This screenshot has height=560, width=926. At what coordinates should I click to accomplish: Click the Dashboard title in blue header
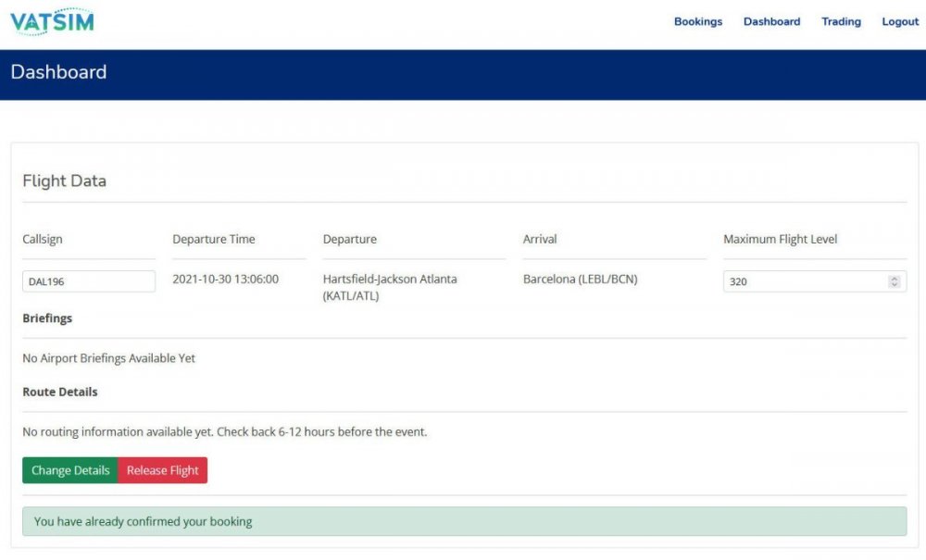[58, 72]
